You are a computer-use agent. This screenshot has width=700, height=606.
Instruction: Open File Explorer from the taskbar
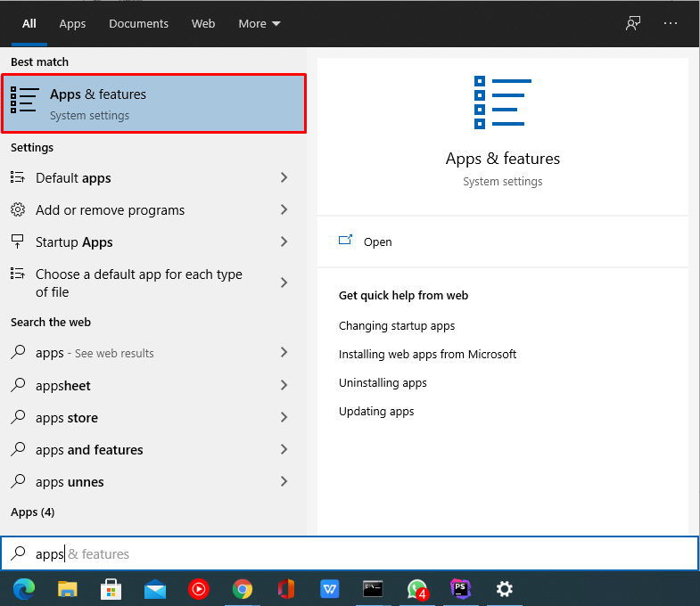tap(68, 589)
